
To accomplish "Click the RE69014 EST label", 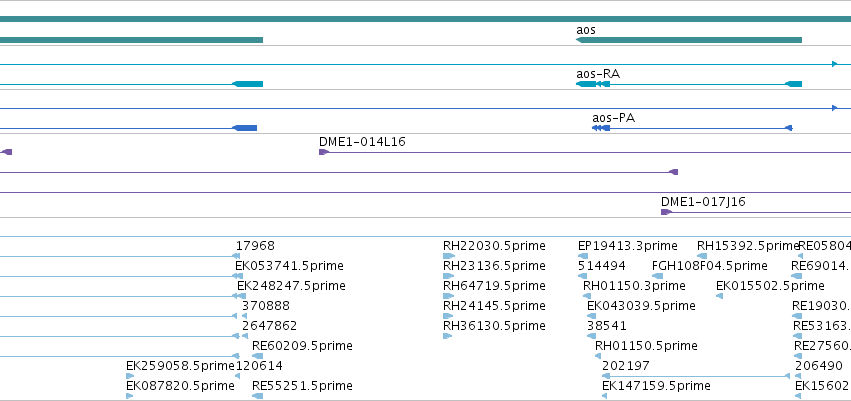I will [820, 266].
